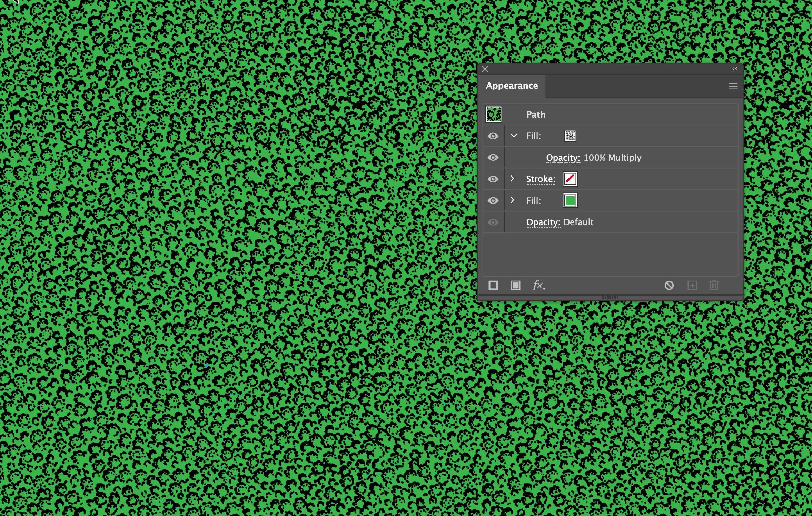Click the Stroke label link
The image size is (812, 516).
coord(540,179)
